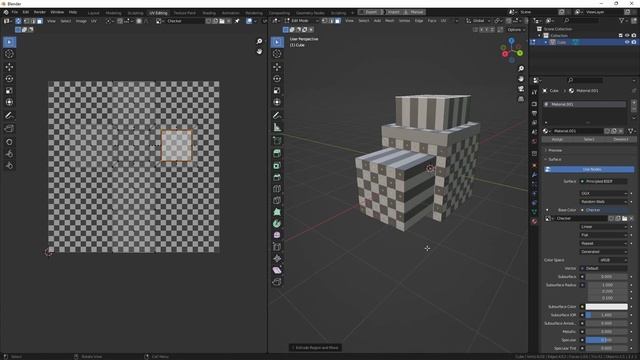The height and width of the screenshot is (360, 640).
Task: Select the Cursor tool in UV editor toolbar
Action: click(x=9, y=54)
